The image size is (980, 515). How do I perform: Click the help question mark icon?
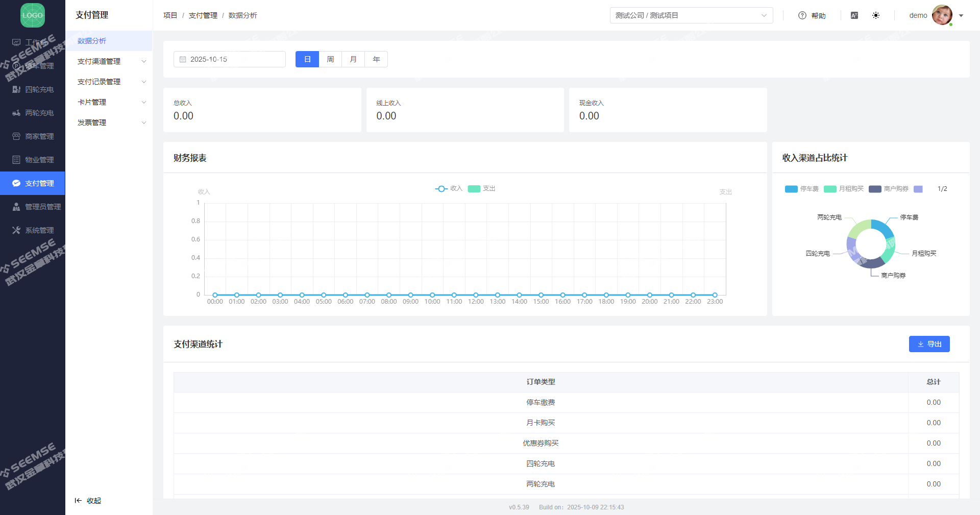pyautogui.click(x=802, y=15)
